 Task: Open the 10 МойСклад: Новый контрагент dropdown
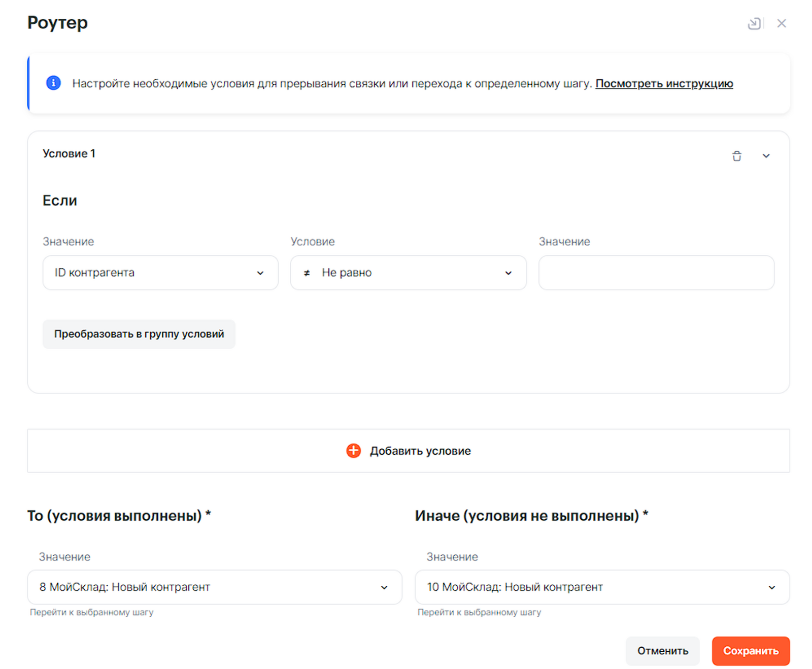click(x=602, y=587)
